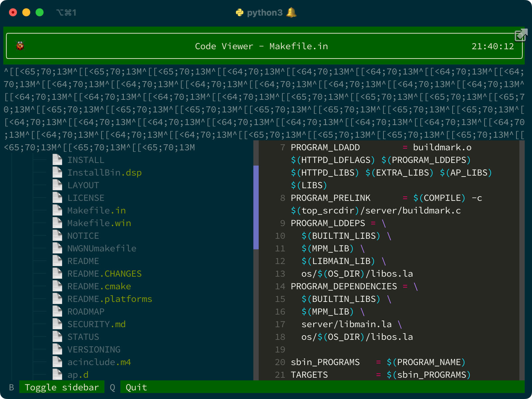Click the python icon in title bar
This screenshot has width=532, height=399.
(x=240, y=13)
